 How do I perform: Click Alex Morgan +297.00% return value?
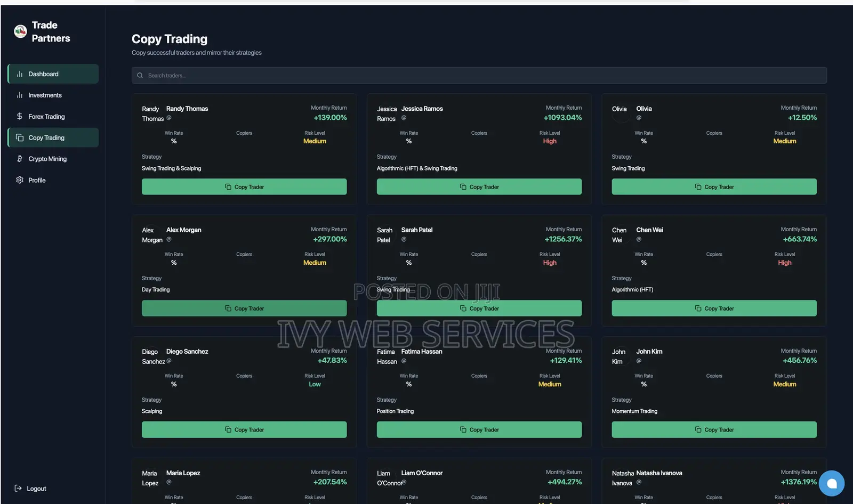330,239
